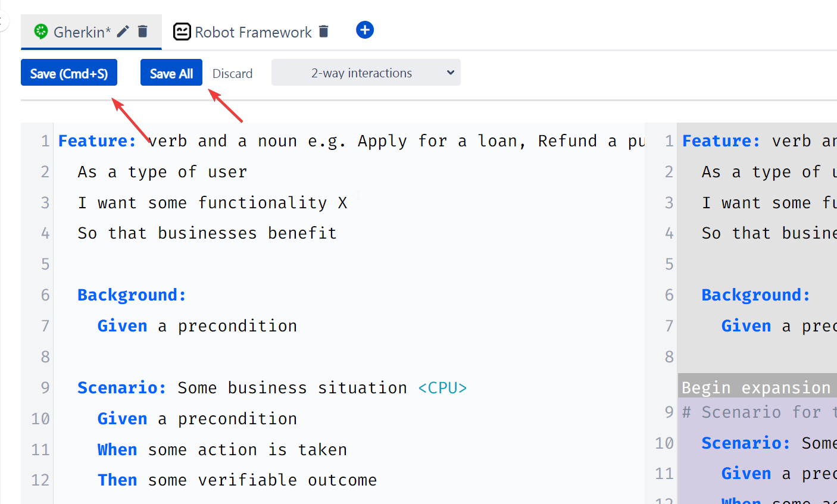The image size is (837, 504).
Task: Click the <CPU> tag on the Scenario line
Action: (x=442, y=388)
